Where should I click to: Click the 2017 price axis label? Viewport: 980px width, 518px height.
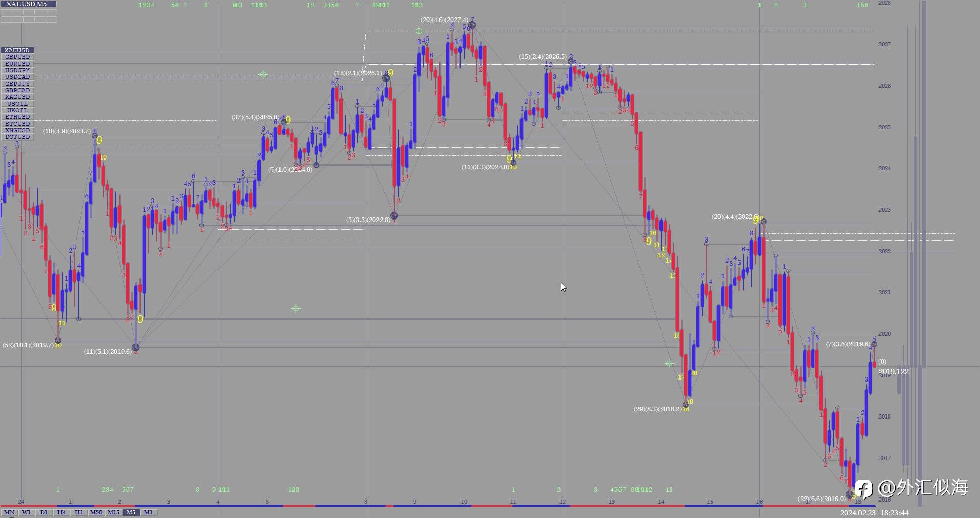[884, 458]
